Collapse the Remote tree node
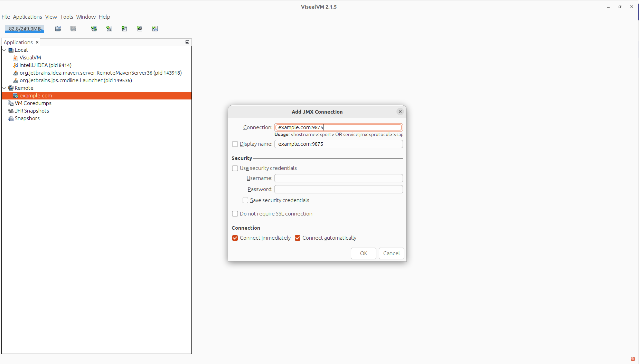The image size is (639, 364). pos(4,88)
